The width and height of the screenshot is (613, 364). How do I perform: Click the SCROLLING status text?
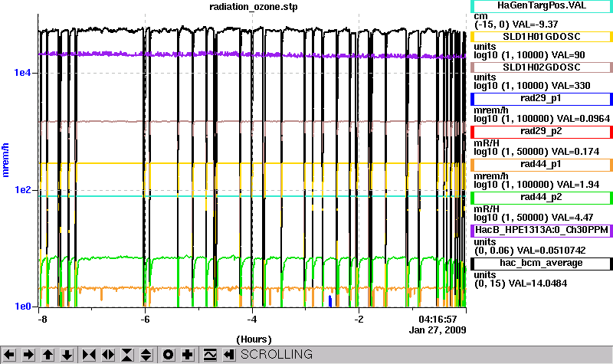(x=277, y=354)
